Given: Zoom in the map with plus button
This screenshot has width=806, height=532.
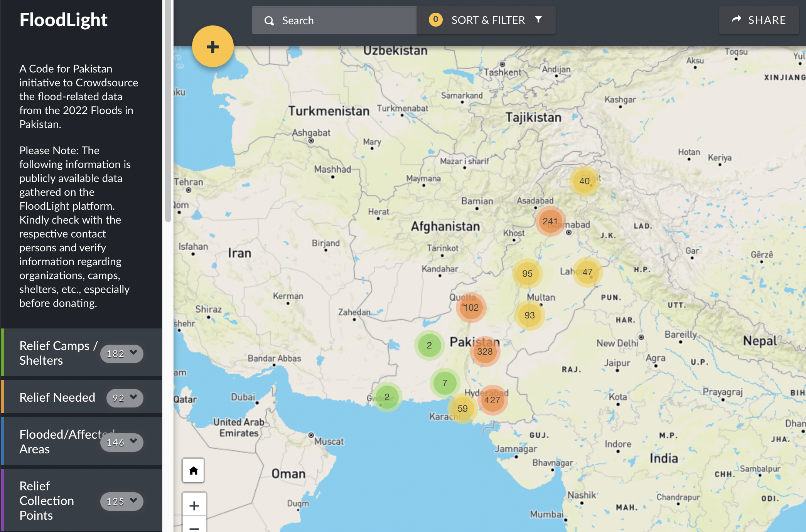Looking at the screenshot, I should [x=194, y=505].
